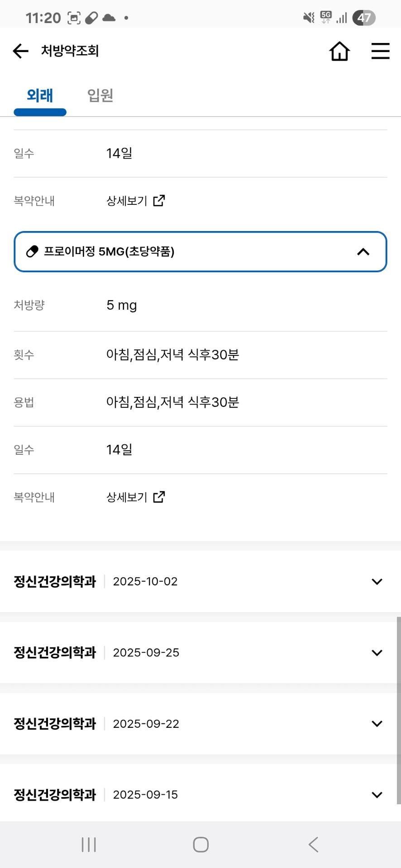Open the hamburger menu
The width and height of the screenshot is (401, 868).
tap(380, 51)
